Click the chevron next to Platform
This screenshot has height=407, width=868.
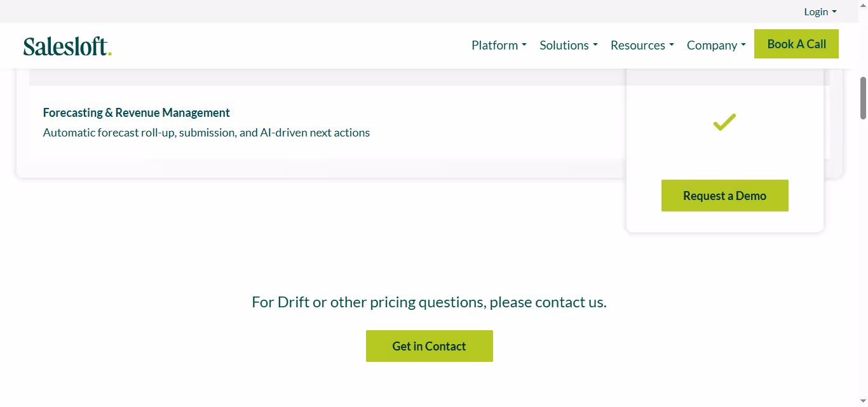(524, 45)
